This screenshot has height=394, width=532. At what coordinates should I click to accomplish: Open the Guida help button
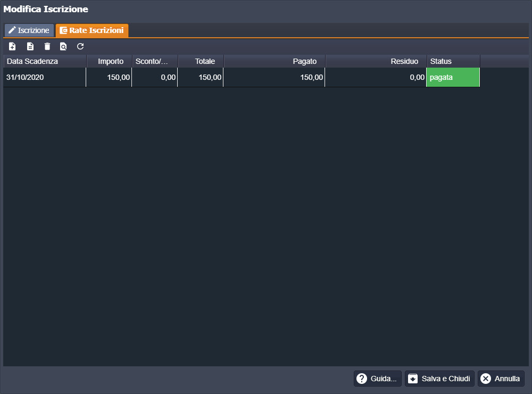(x=378, y=379)
